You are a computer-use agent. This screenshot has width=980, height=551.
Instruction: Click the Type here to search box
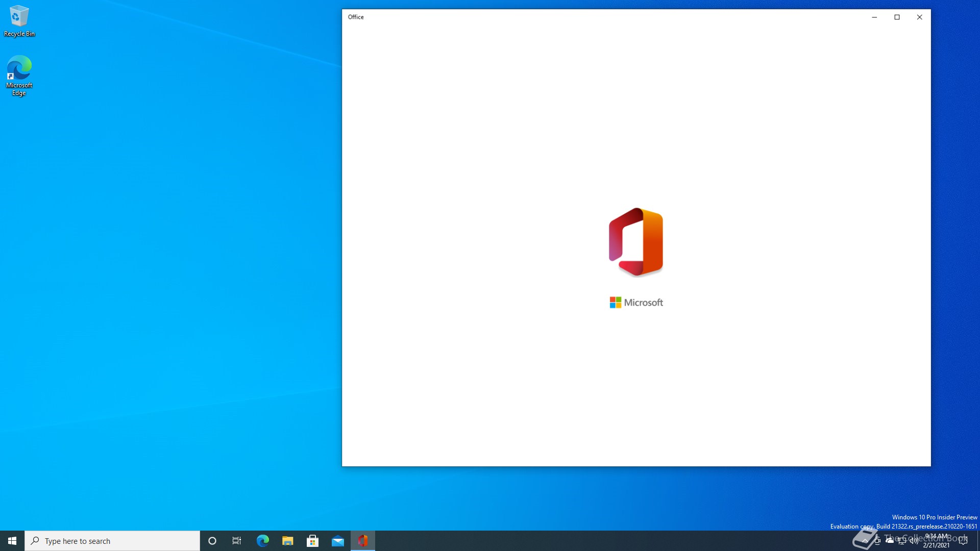click(x=112, y=541)
